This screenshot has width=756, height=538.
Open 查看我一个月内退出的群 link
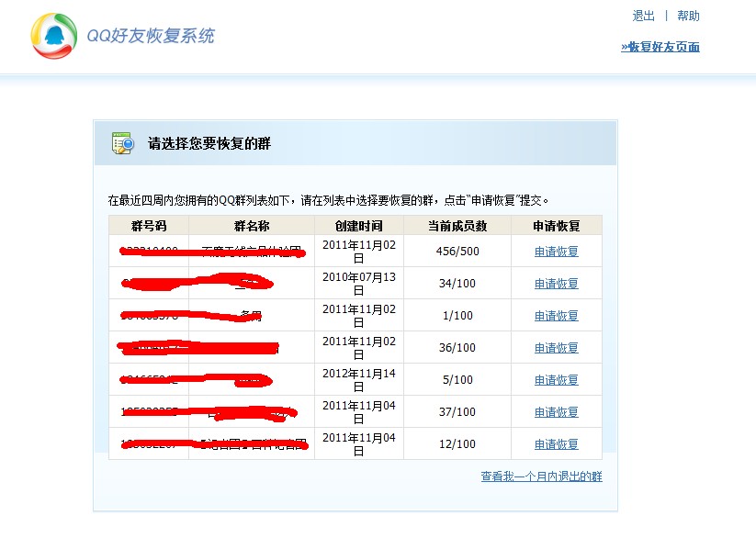coord(541,476)
